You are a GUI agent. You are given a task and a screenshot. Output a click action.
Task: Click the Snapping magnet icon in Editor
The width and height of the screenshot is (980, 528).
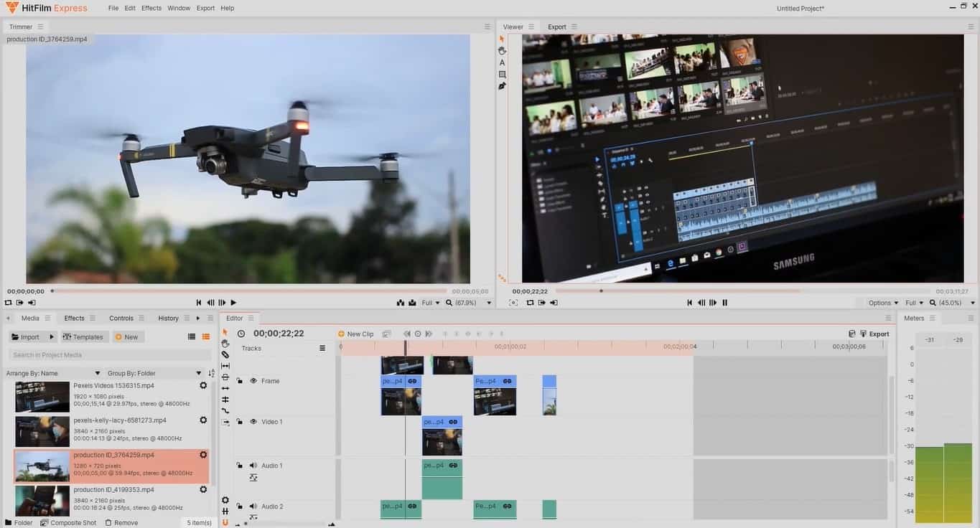pyautogui.click(x=225, y=522)
